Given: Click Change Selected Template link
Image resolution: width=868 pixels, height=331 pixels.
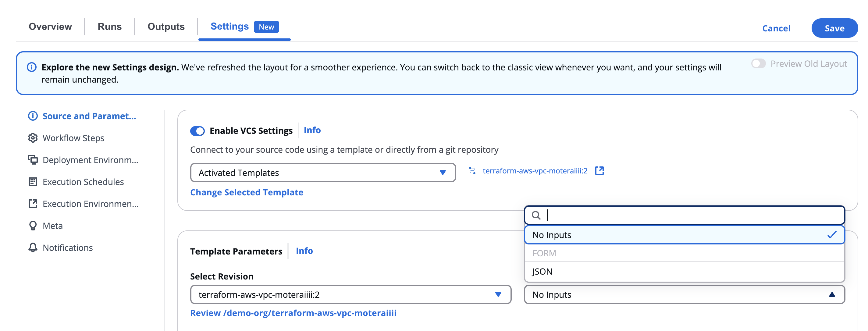Looking at the screenshot, I should point(247,192).
